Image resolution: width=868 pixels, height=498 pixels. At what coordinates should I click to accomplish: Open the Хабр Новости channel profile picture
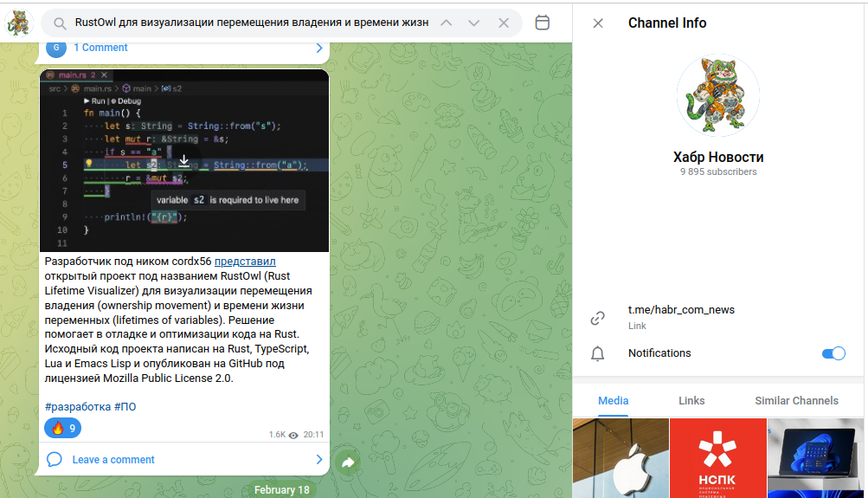click(718, 95)
